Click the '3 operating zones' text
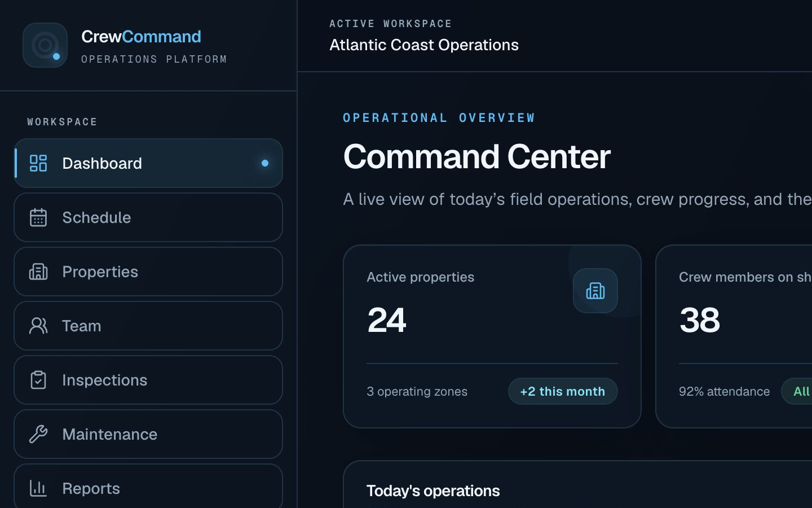Image resolution: width=812 pixels, height=508 pixels. click(x=417, y=391)
